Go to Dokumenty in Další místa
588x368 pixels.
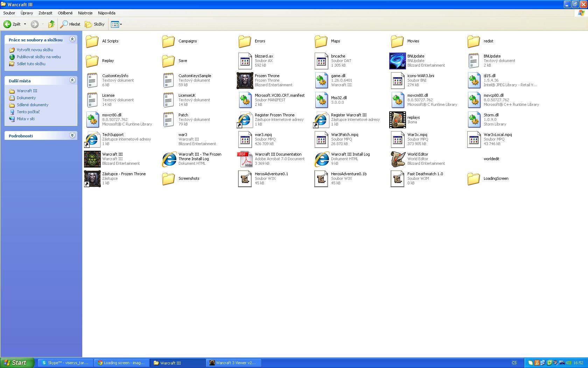coord(26,98)
